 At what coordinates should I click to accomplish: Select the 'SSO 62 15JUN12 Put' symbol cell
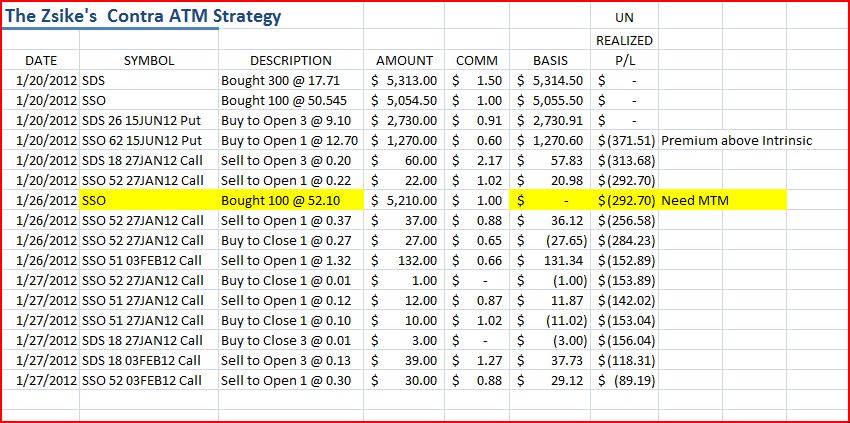(149, 140)
